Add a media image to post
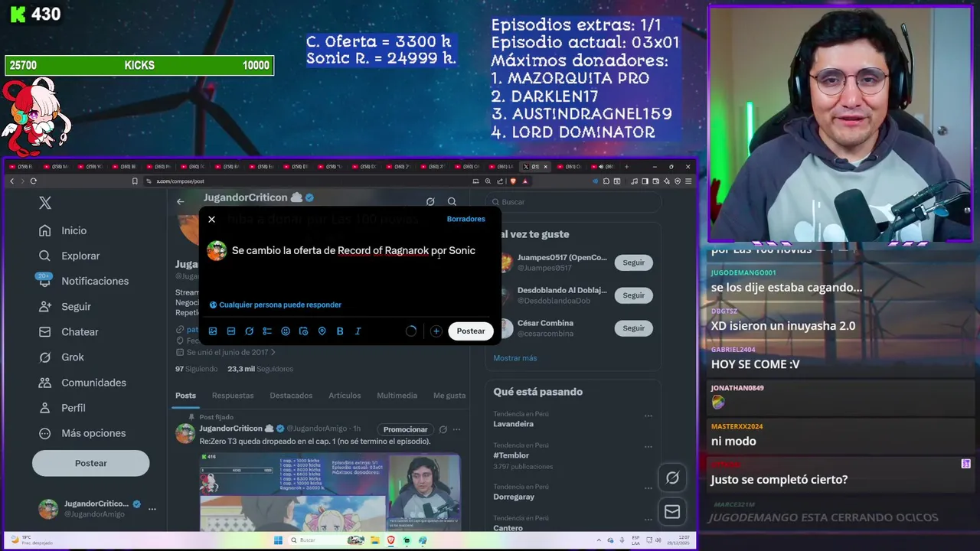Viewport: 980px width, 551px height. coord(213,331)
